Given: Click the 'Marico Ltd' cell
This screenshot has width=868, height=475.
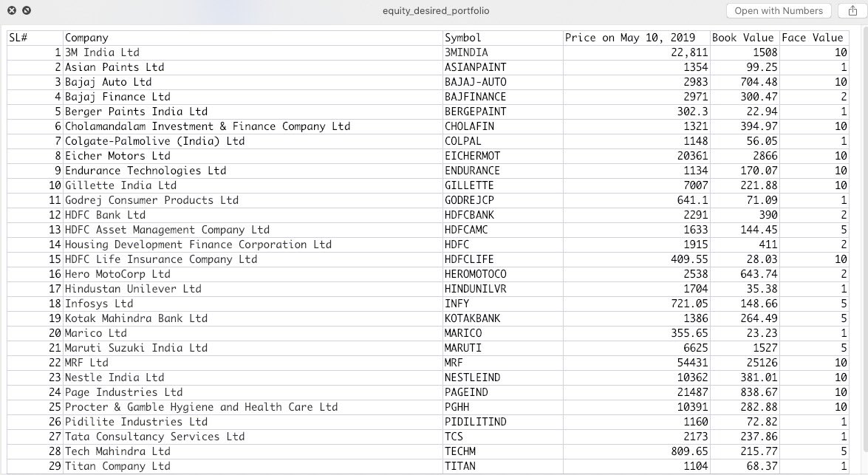Looking at the screenshot, I should (x=253, y=333).
